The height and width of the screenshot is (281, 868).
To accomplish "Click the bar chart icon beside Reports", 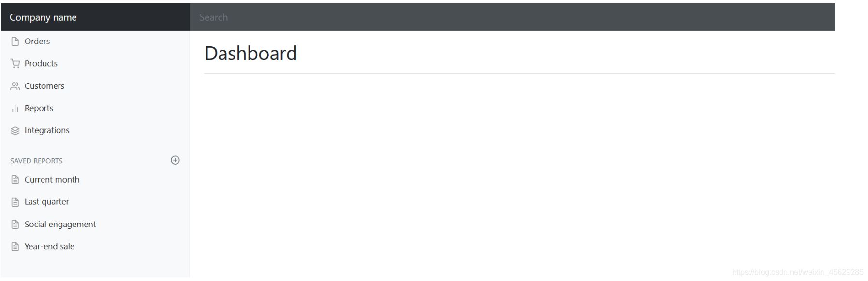I will pyautogui.click(x=15, y=108).
